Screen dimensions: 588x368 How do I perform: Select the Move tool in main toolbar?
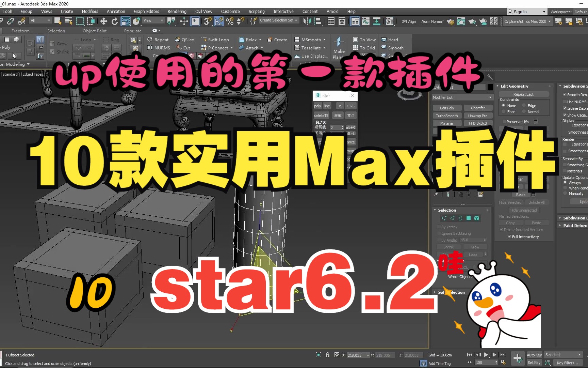click(103, 21)
